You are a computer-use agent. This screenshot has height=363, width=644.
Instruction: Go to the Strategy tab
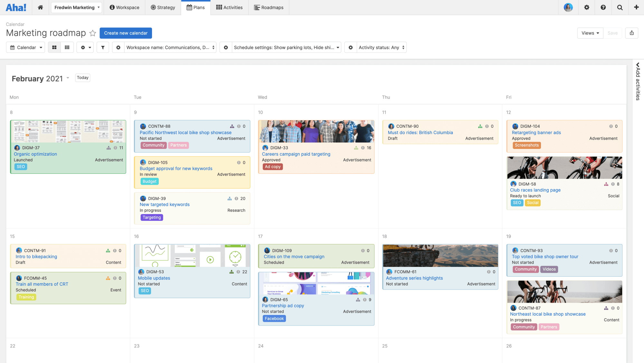pyautogui.click(x=163, y=7)
